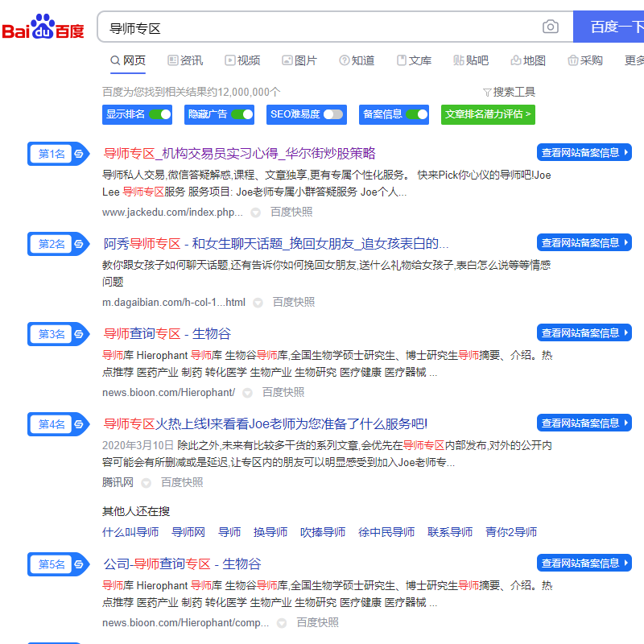This screenshot has height=644, width=644.
Task: Toggle the 备案信息 switch
Action: 417,114
